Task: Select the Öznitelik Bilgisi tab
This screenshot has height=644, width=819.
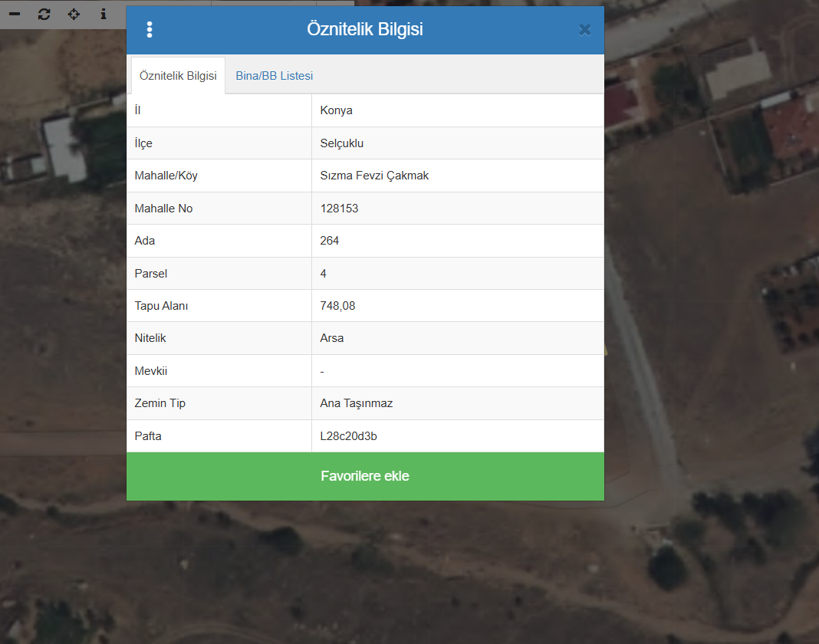Action: [x=178, y=76]
